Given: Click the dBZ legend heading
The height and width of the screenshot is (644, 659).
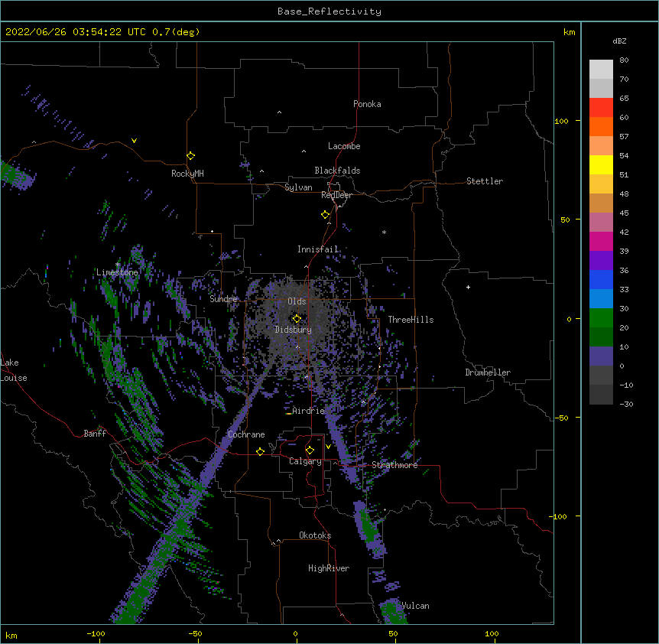Looking at the screenshot, I should [619, 41].
